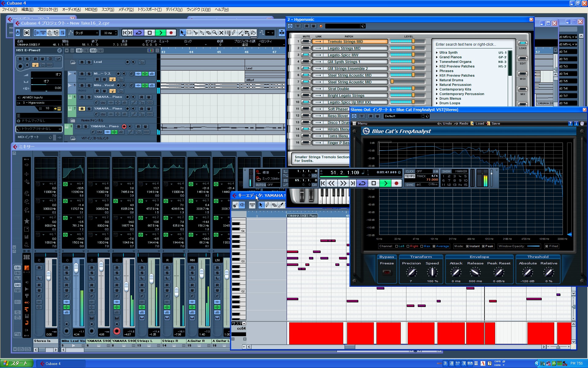Click Hypersonic MIX button

coord(522,89)
